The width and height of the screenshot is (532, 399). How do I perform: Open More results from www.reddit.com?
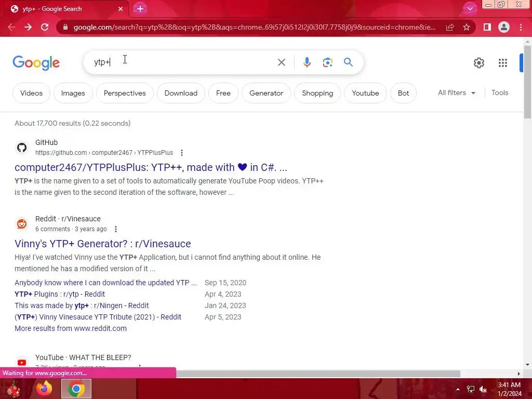point(71,328)
